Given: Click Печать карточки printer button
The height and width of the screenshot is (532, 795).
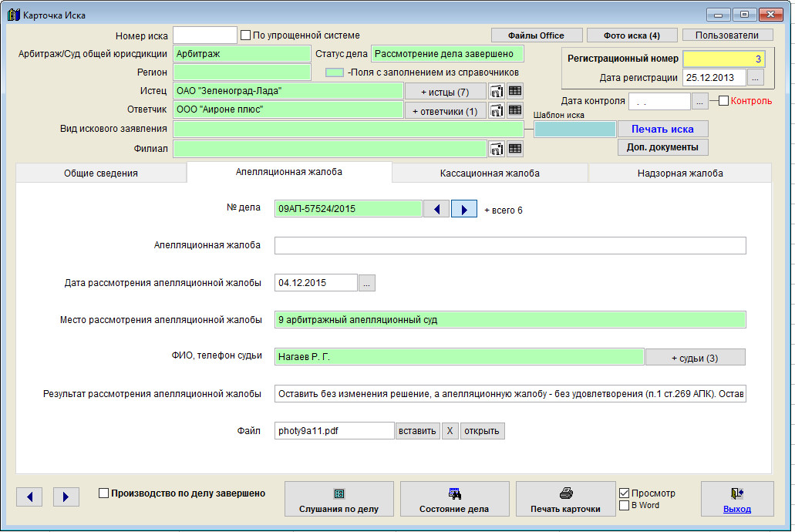Looking at the screenshot, I should tap(565, 500).
